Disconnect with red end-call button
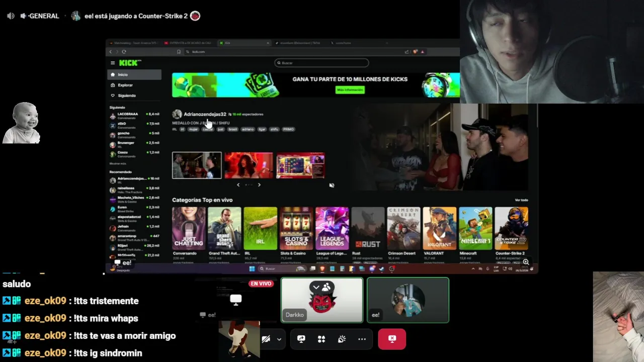Viewport: 644px width, 362px height. [x=392, y=339]
